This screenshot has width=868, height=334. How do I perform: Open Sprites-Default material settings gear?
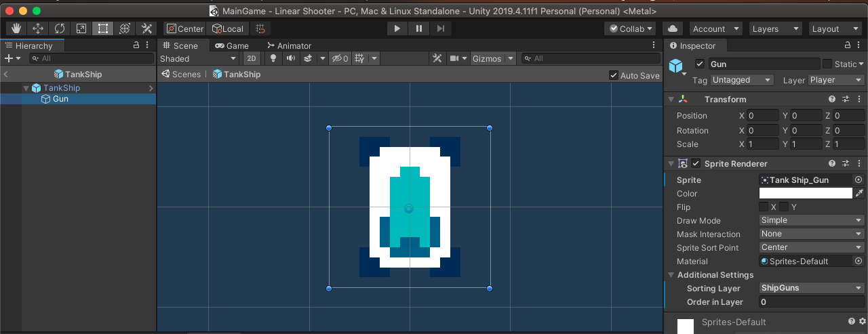pos(863,321)
